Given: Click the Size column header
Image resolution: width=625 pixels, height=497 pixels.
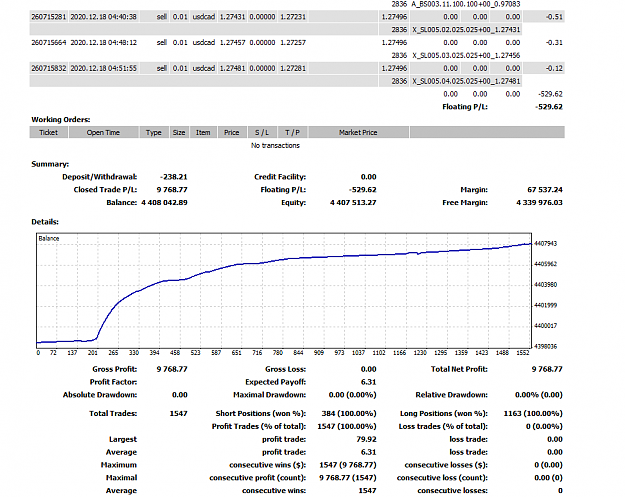Looking at the screenshot, I should coord(179,132).
